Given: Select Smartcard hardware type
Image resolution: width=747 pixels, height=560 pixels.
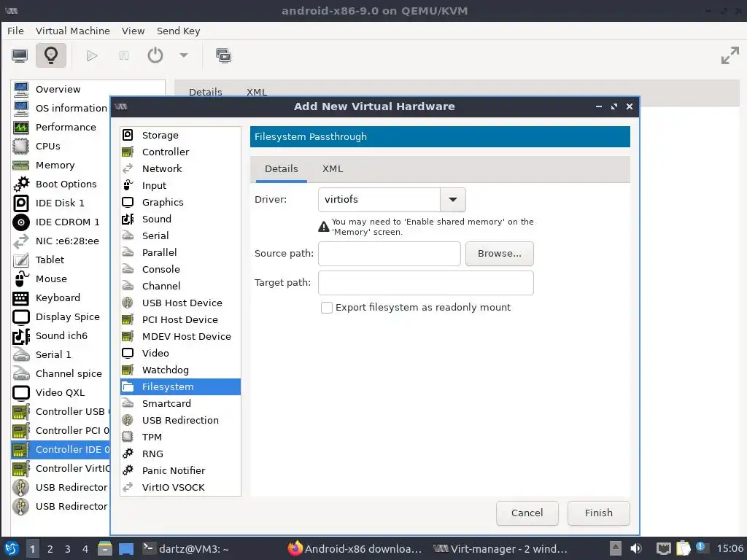Looking at the screenshot, I should 181,403.
